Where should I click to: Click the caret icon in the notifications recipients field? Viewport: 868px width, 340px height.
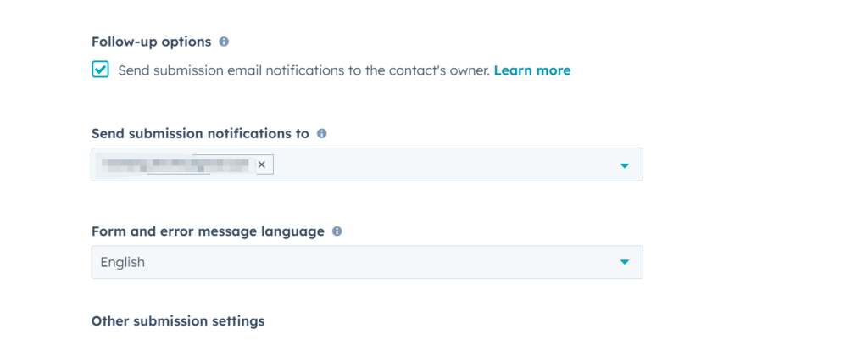click(x=625, y=165)
